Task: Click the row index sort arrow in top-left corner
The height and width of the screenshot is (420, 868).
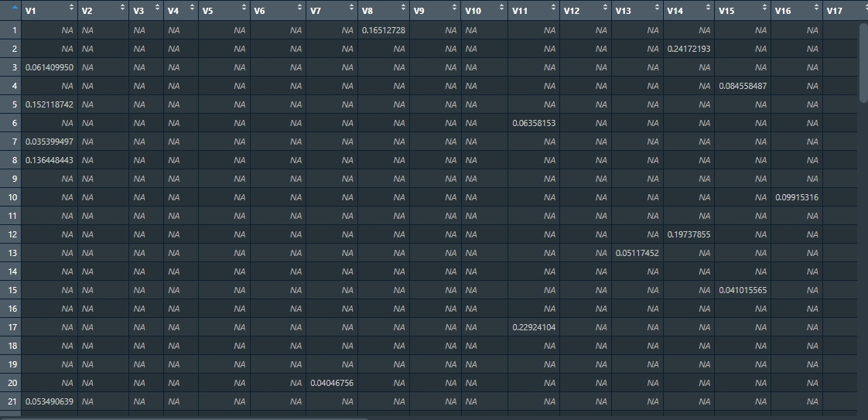Action: pos(14,8)
